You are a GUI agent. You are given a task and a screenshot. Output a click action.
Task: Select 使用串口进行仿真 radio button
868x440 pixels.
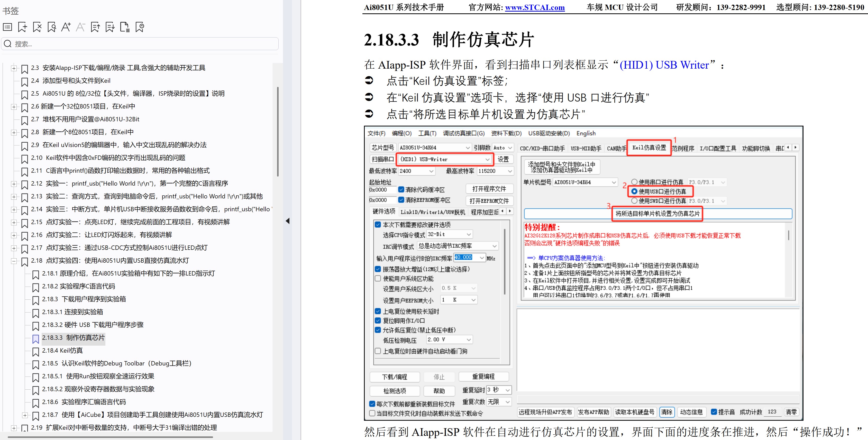(634, 182)
